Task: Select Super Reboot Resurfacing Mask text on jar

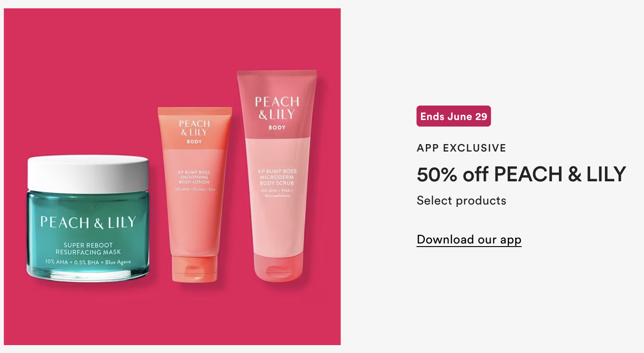Action: [x=88, y=248]
